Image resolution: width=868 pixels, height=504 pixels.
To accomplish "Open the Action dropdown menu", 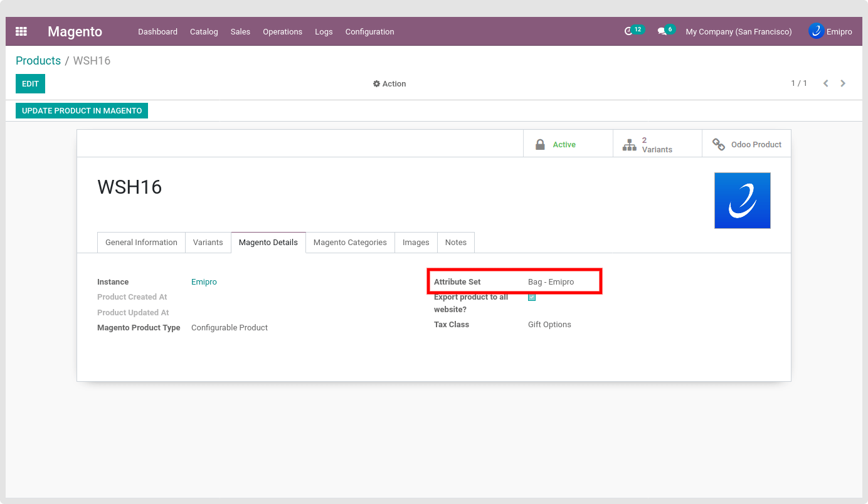I will [389, 84].
